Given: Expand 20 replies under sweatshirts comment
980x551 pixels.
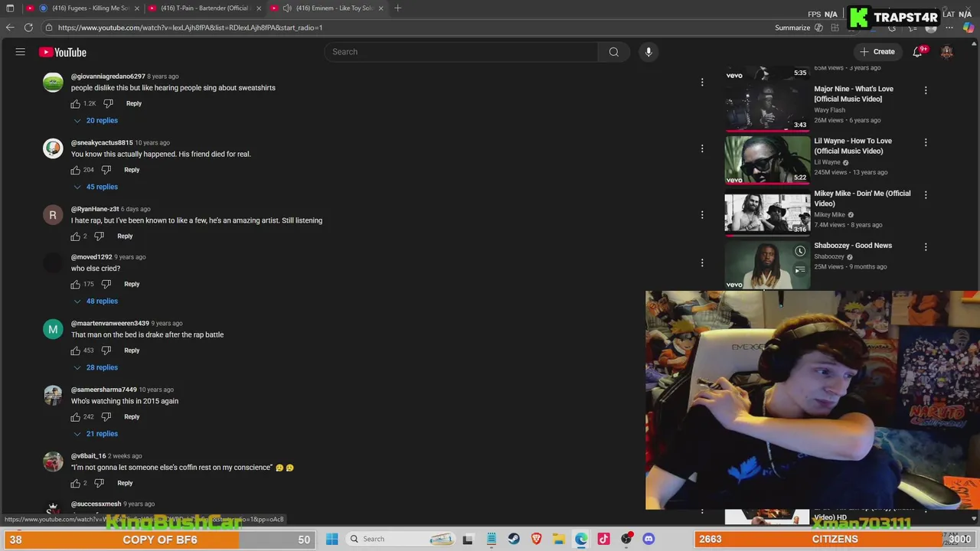Looking at the screenshot, I should click(x=96, y=120).
